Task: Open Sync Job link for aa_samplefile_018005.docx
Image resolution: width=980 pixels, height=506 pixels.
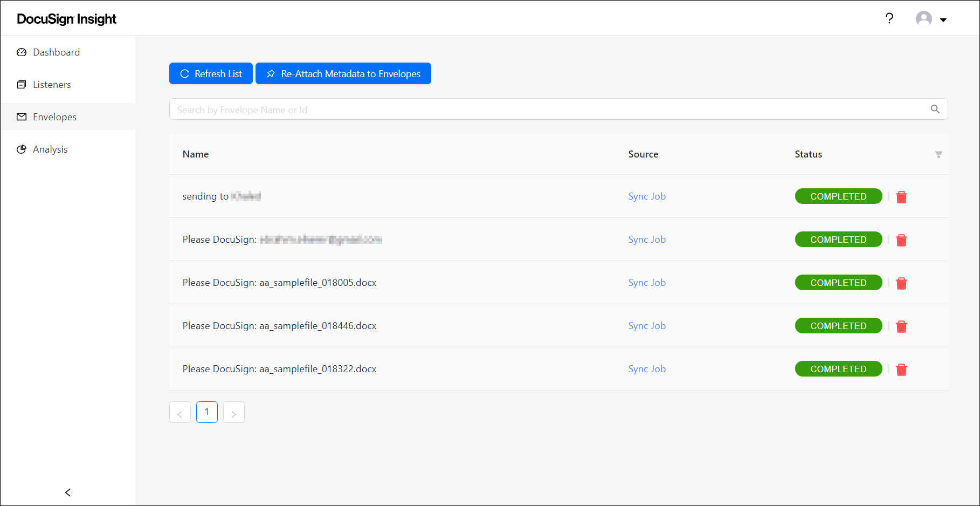Action: (x=646, y=283)
